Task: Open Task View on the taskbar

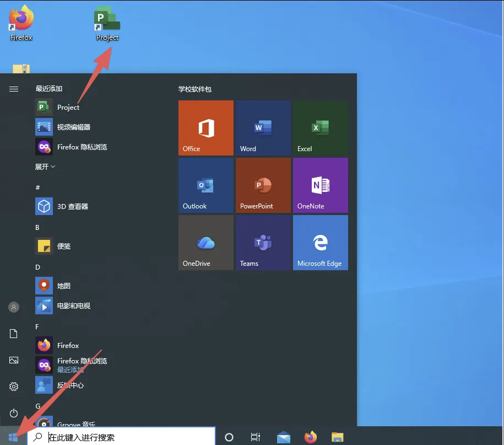Action: [x=255, y=437]
